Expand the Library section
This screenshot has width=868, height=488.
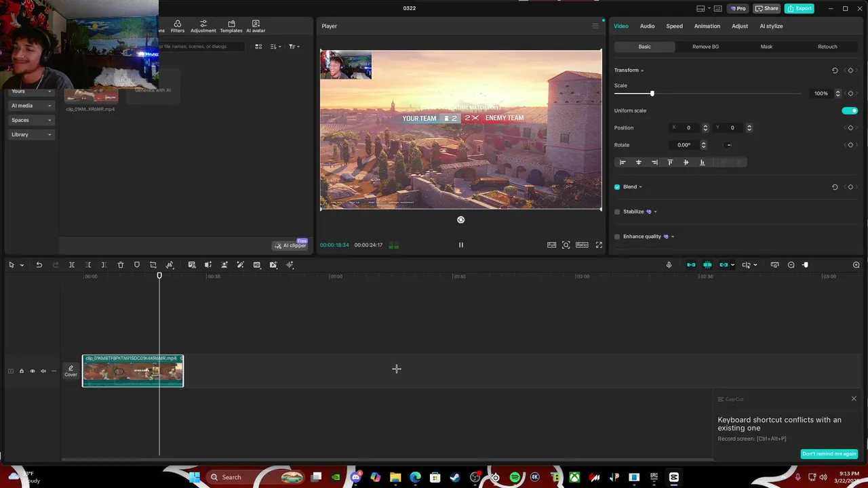pos(31,134)
